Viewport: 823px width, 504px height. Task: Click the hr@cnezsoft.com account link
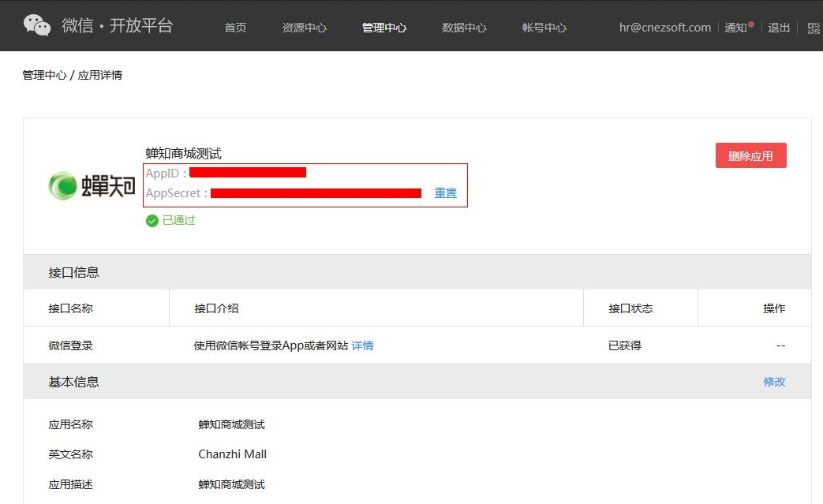665,28
